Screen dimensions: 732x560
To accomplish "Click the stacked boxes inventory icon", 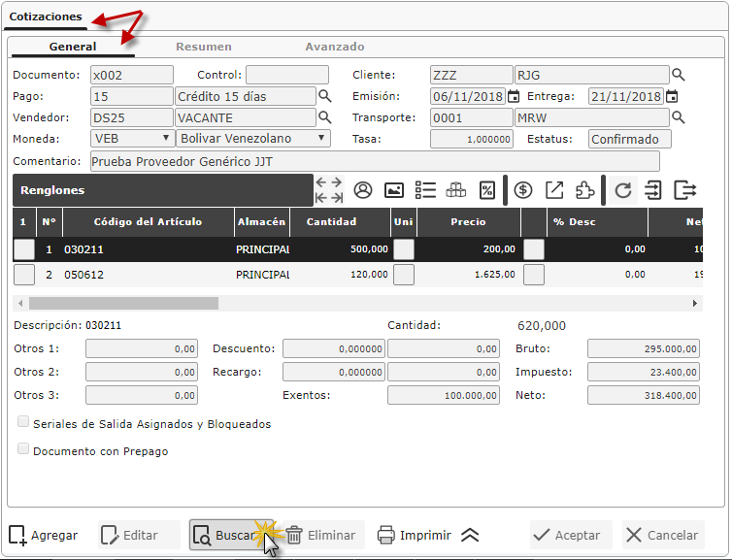I will click(x=456, y=190).
